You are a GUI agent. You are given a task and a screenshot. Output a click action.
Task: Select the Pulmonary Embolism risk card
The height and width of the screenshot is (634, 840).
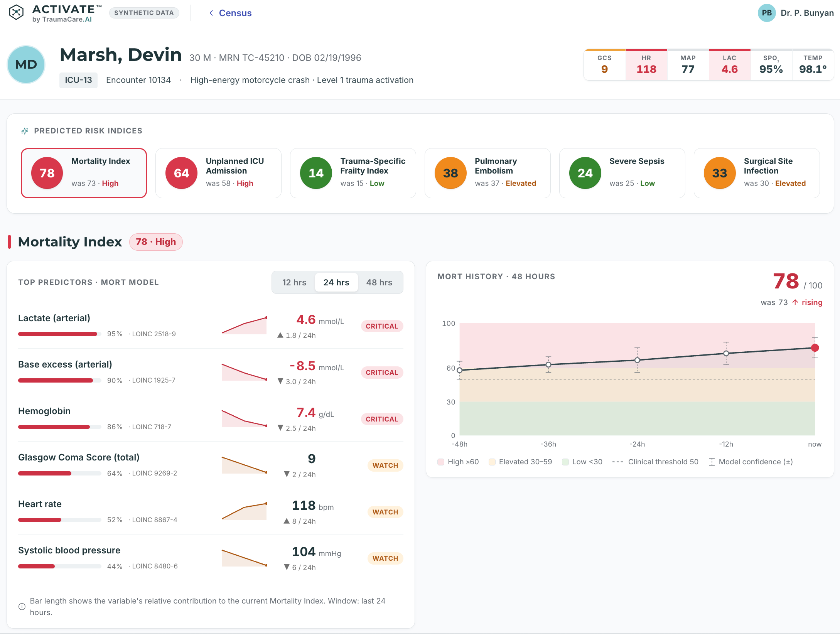pyautogui.click(x=487, y=173)
